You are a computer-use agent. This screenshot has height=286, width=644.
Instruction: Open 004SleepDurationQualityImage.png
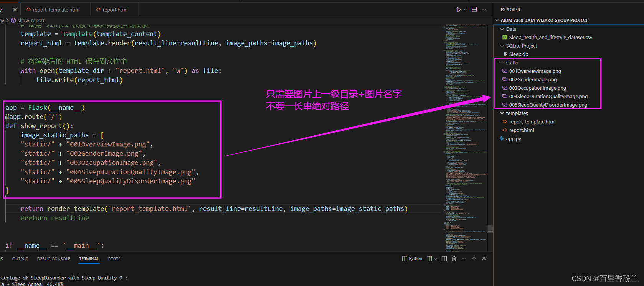pos(548,96)
